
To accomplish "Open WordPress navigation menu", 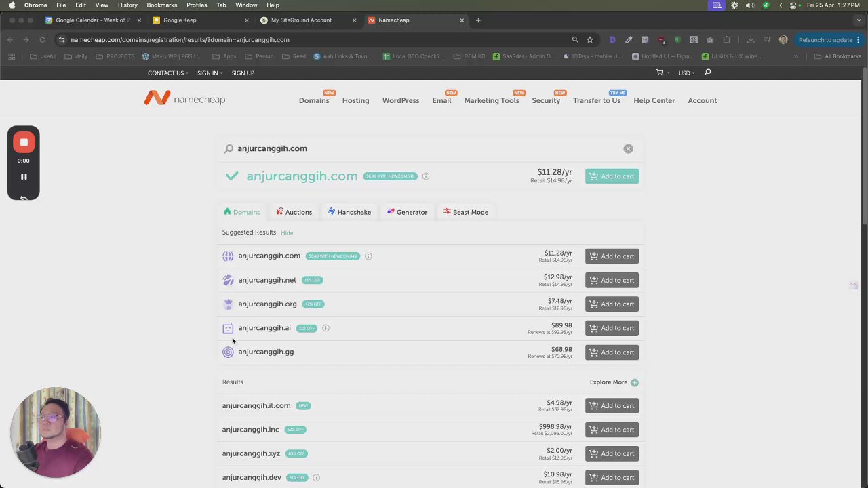I will click(x=401, y=100).
